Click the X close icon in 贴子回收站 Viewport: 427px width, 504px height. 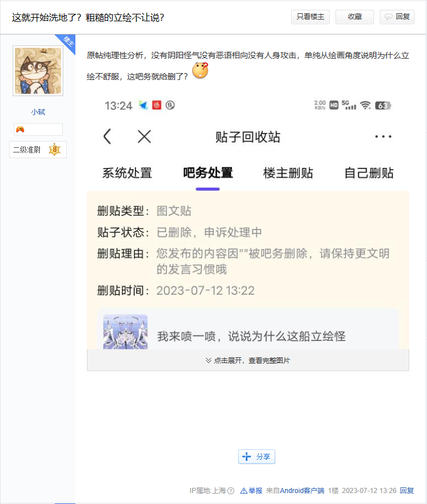(144, 136)
